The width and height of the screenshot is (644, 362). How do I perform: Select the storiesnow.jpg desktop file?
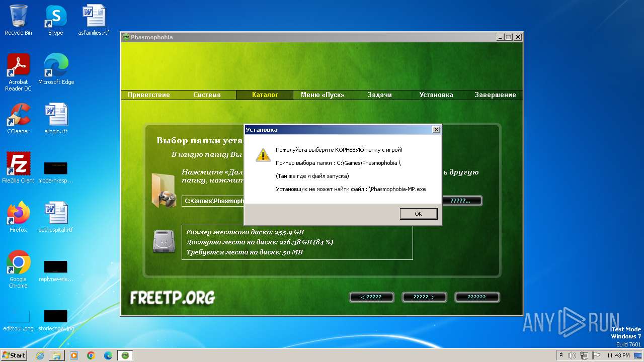(x=56, y=321)
